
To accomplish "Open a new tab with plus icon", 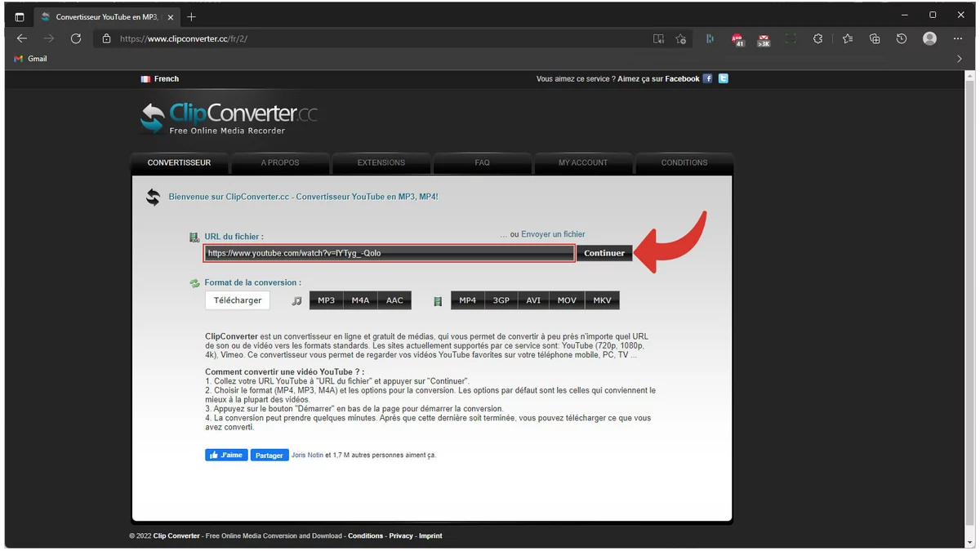I will [191, 16].
